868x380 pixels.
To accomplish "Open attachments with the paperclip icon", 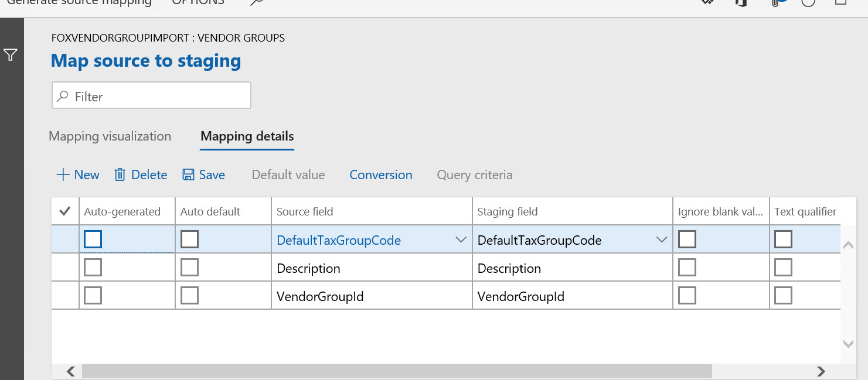I will coord(775,4).
